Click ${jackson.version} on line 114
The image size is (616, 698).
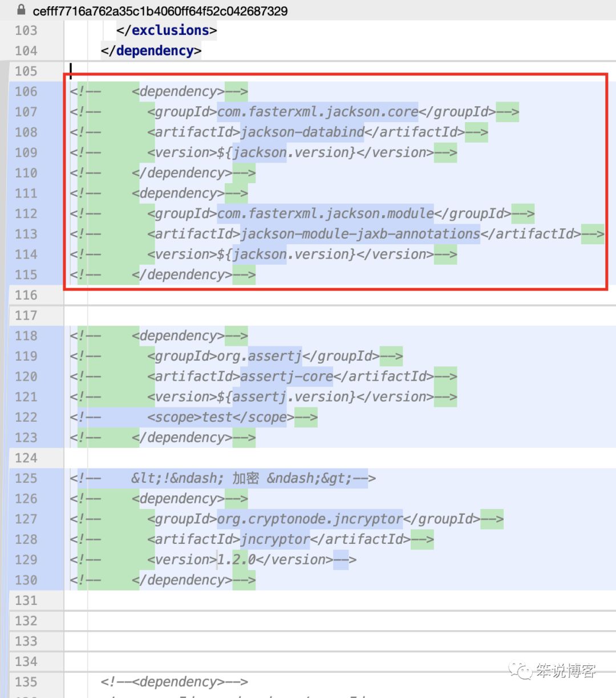[286, 255]
